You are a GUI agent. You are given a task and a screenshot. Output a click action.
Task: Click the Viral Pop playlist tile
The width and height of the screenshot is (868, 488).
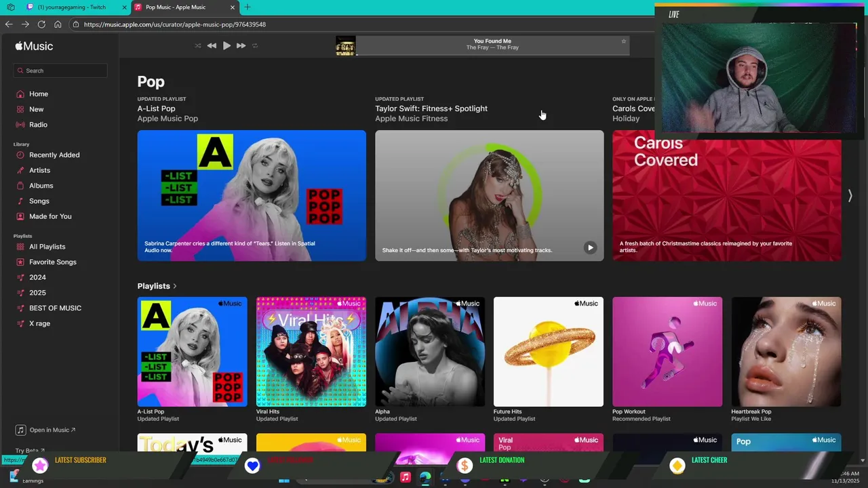pyautogui.click(x=549, y=443)
